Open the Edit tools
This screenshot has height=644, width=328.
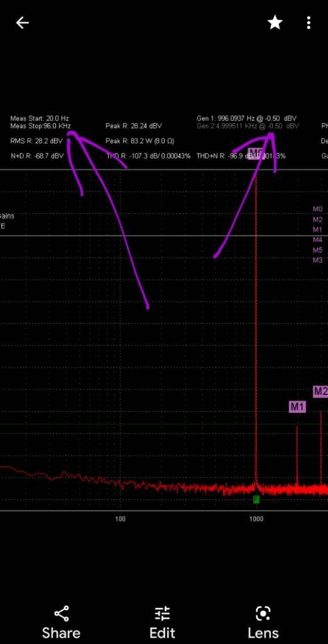pyautogui.click(x=163, y=623)
